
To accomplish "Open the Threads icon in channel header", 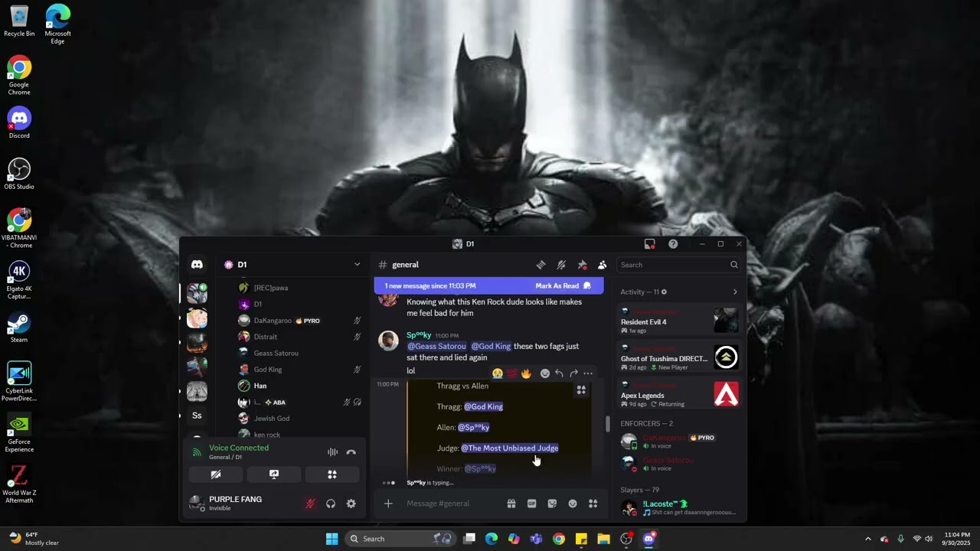I will [541, 265].
